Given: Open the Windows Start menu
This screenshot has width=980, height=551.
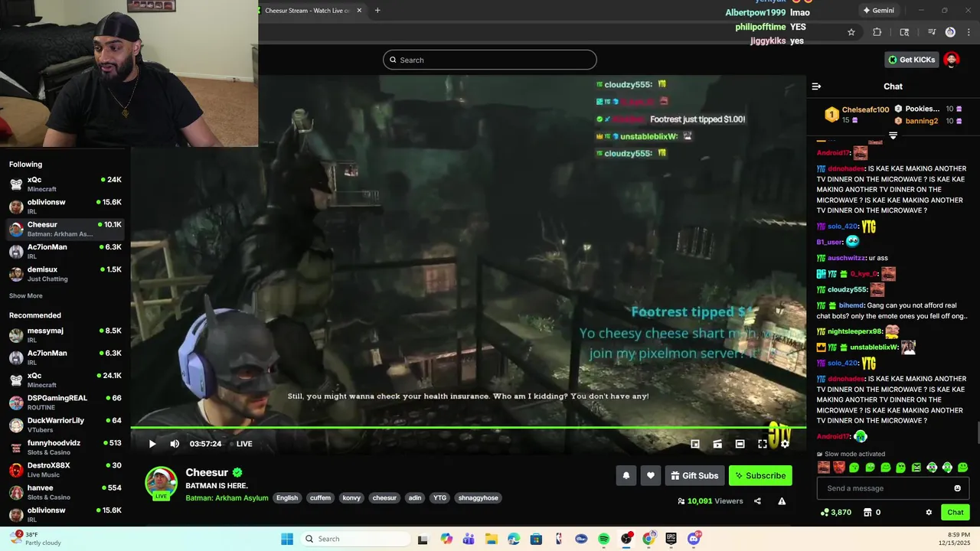Looking at the screenshot, I should (x=287, y=539).
